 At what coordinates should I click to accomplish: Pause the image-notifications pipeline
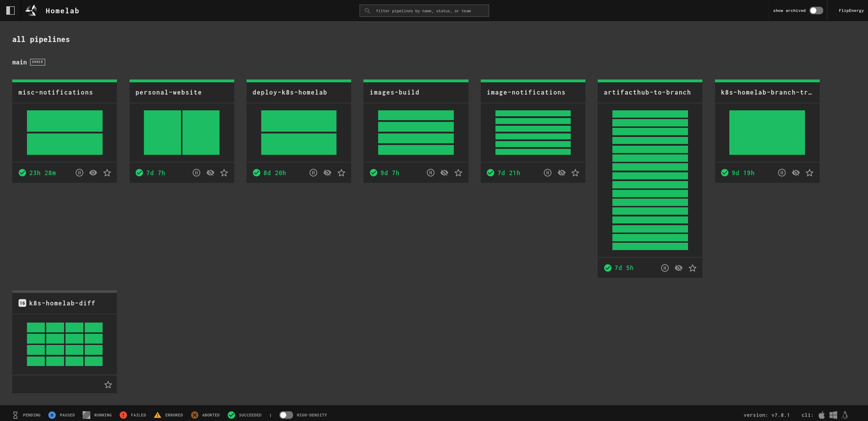point(547,173)
